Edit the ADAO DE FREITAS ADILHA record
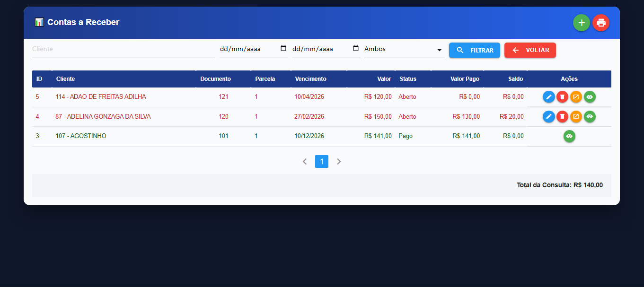The image size is (644, 288). 548,97
